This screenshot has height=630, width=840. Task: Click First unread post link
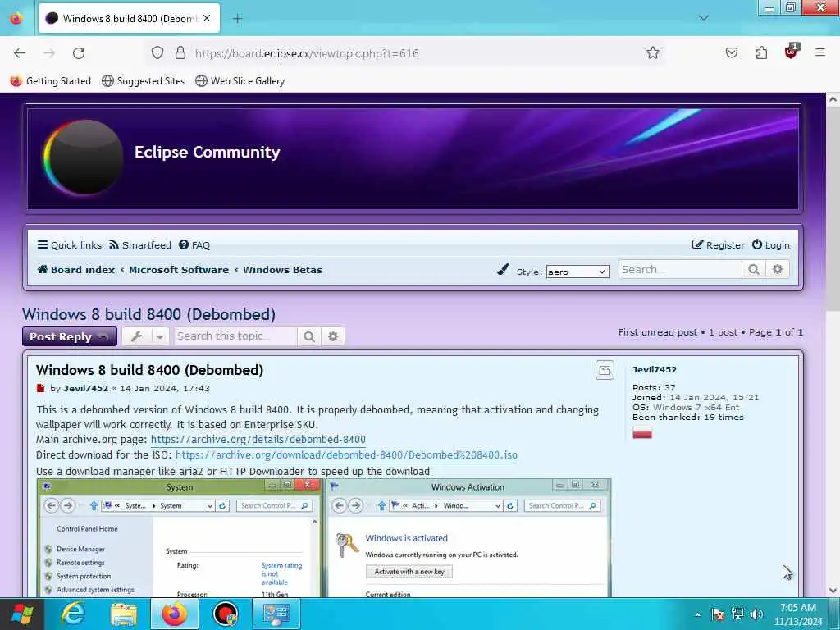[658, 332]
